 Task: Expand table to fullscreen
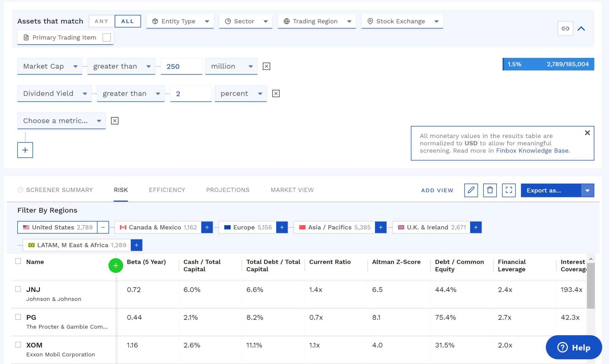(x=509, y=190)
